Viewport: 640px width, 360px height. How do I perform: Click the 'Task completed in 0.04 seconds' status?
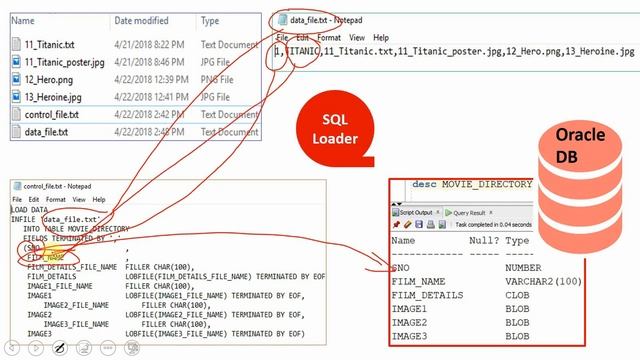[x=493, y=224]
